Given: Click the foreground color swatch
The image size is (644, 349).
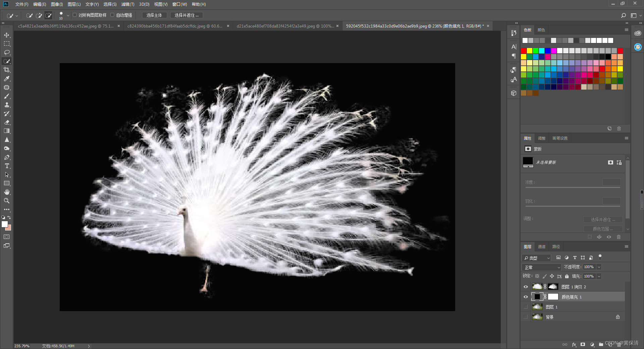Looking at the screenshot, I should coord(5,225).
